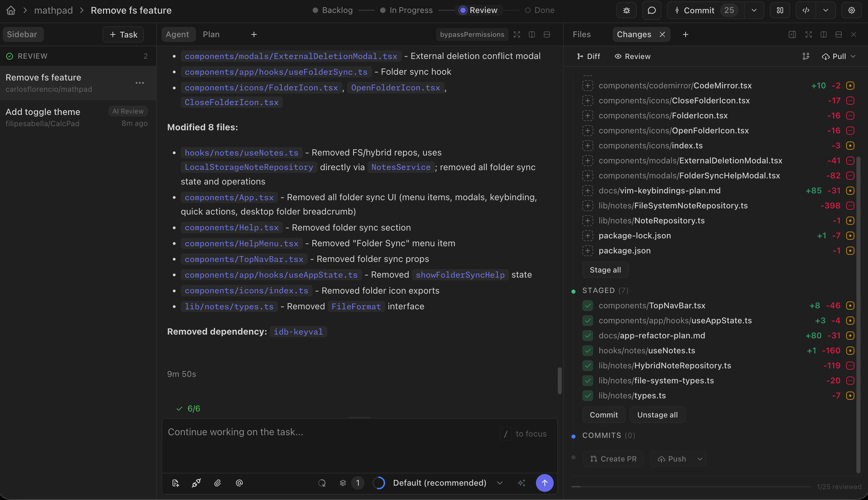Screen dimensions: 868x500
Task: Switch to the Plan tab
Action: point(211,34)
